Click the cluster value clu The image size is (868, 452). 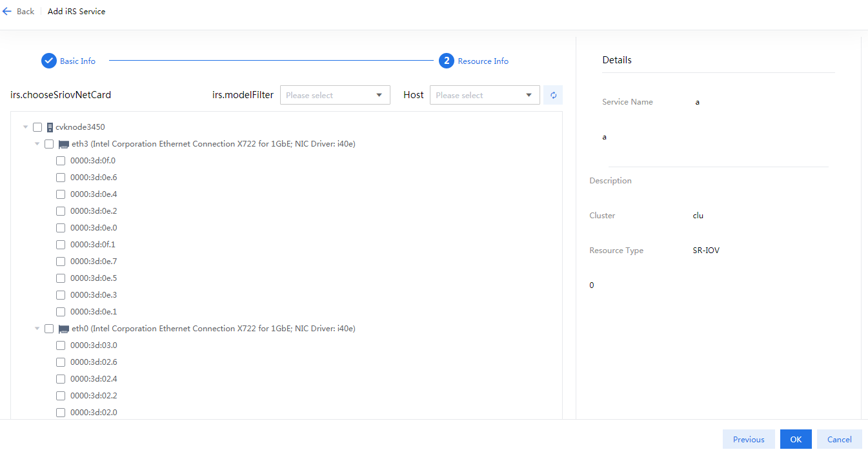(x=698, y=216)
